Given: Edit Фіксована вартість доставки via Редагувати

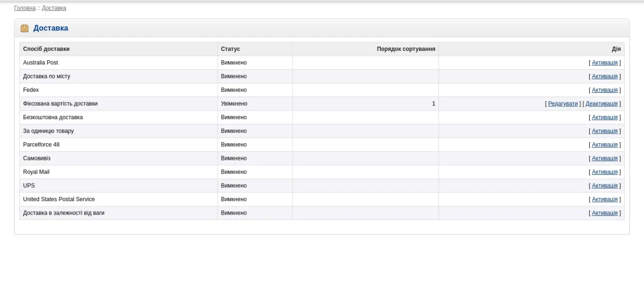Looking at the screenshot, I should [563, 104].
